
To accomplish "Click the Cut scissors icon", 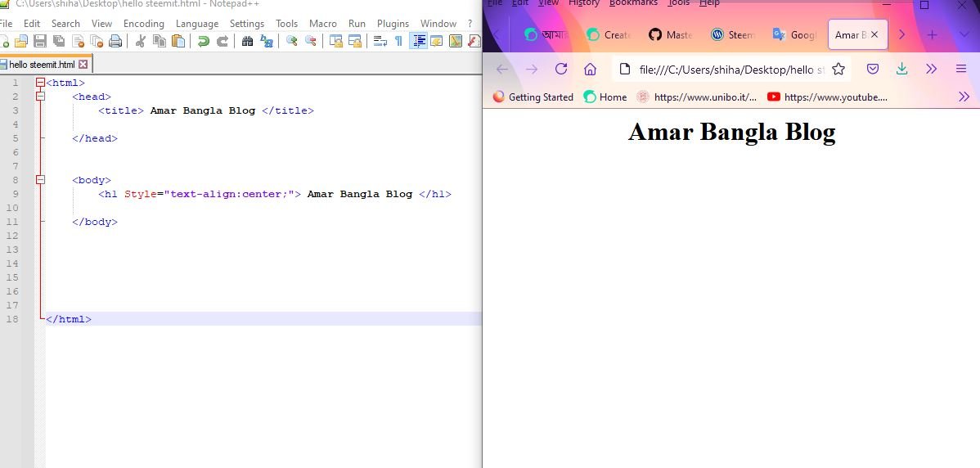I will 140,41.
